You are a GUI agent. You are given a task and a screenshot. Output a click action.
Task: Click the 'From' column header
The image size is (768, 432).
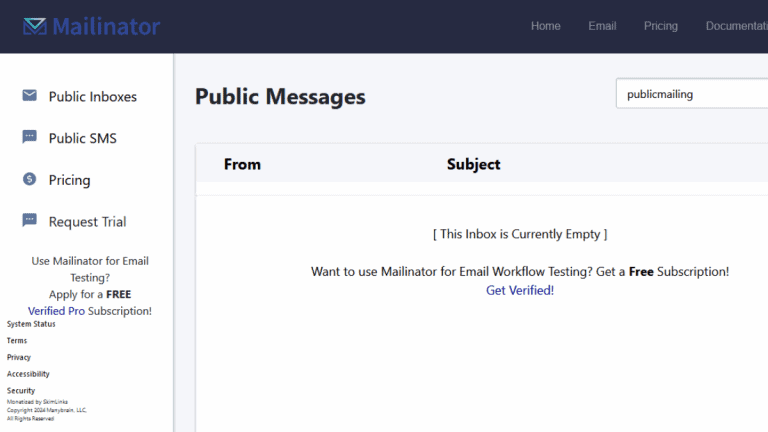tap(242, 164)
